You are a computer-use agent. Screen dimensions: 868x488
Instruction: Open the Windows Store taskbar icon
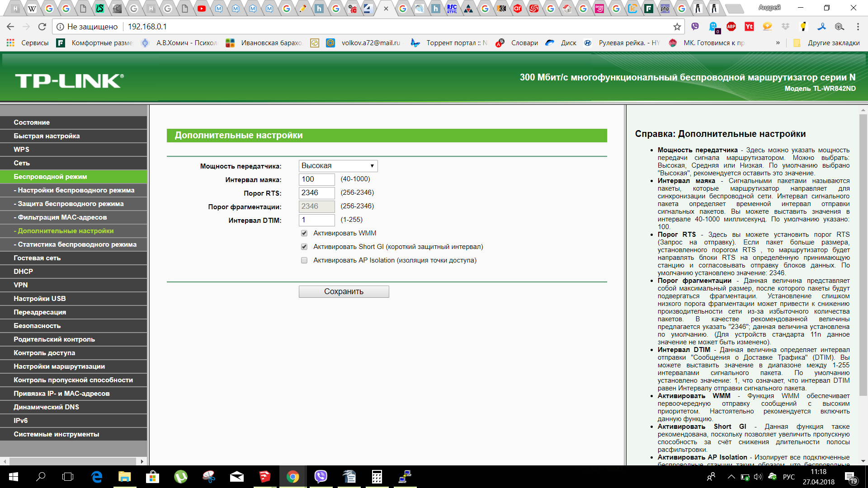click(x=152, y=477)
